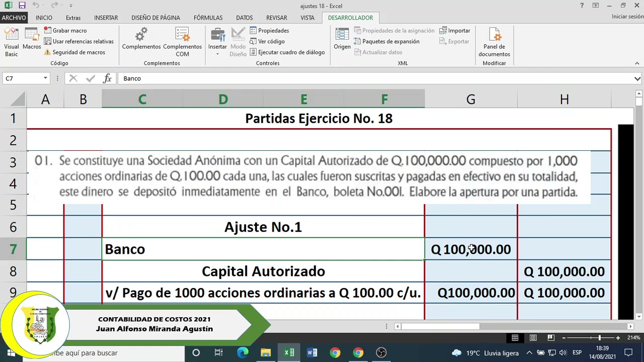Open the Visual Basic editor
The image size is (644, 362).
[x=11, y=42]
